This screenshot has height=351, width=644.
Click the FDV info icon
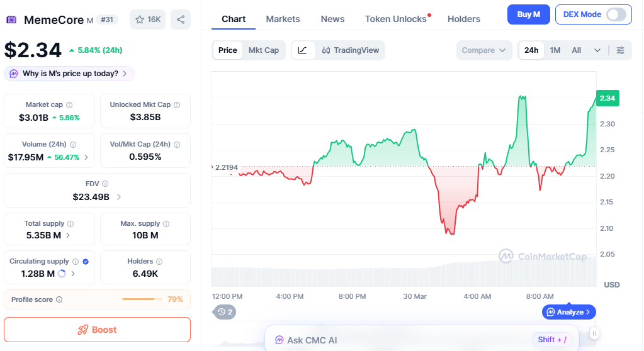(x=105, y=184)
